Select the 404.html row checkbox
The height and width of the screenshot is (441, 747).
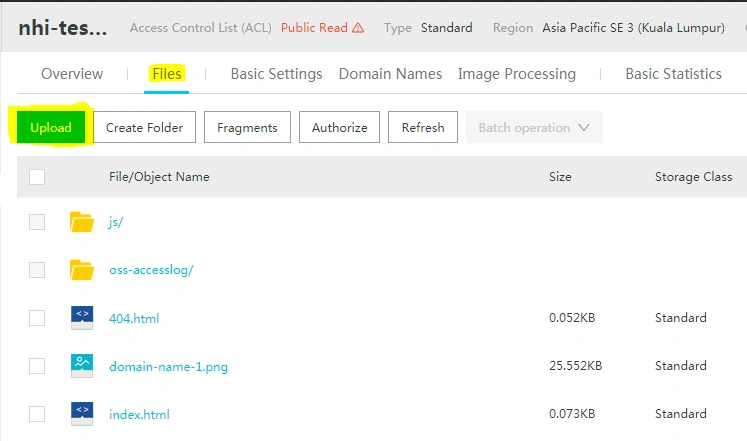click(37, 318)
